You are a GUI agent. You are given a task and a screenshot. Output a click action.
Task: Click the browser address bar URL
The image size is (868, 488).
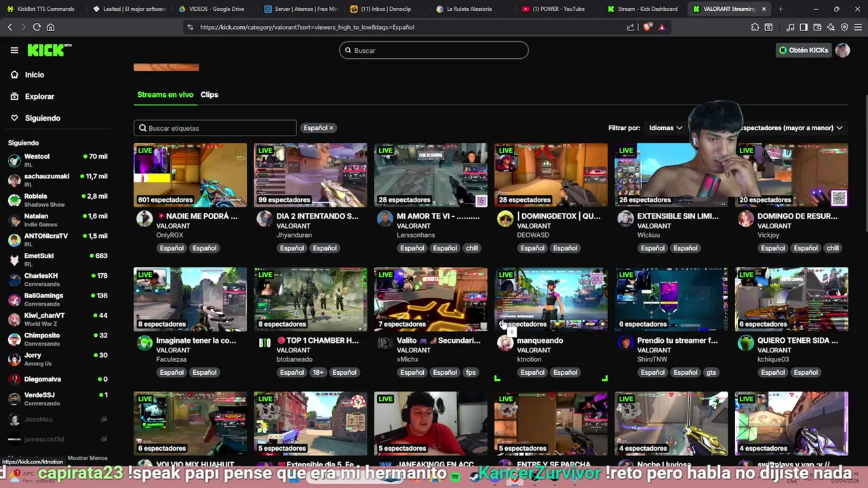(307, 27)
